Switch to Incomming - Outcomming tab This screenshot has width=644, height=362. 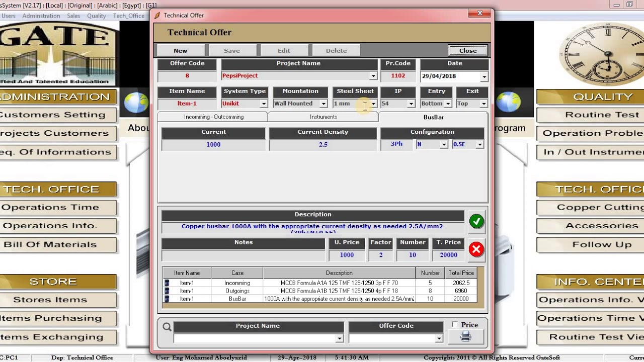[213, 117]
